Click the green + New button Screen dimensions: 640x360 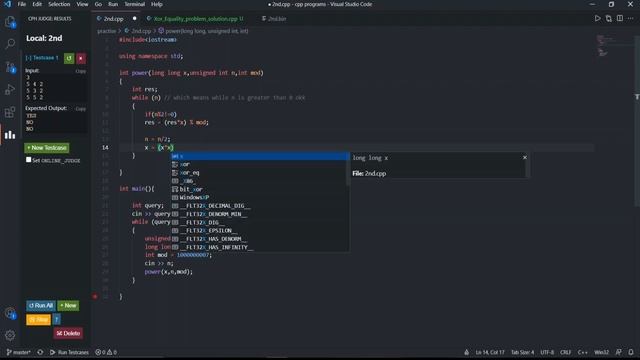(x=68, y=305)
